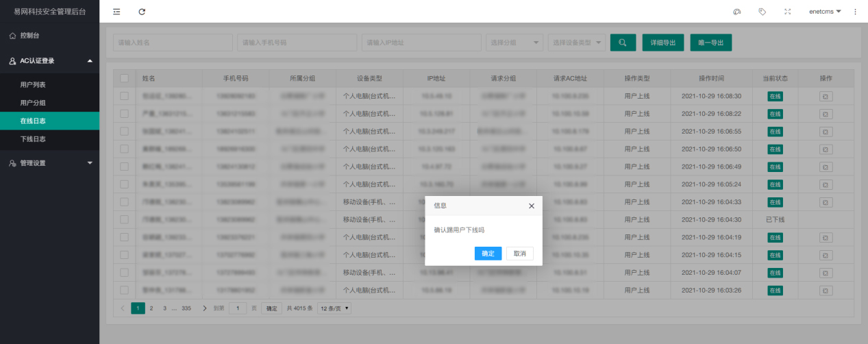Screen dimensions: 868x344
Task: Open the vertical more options icon
Action: 855,12
